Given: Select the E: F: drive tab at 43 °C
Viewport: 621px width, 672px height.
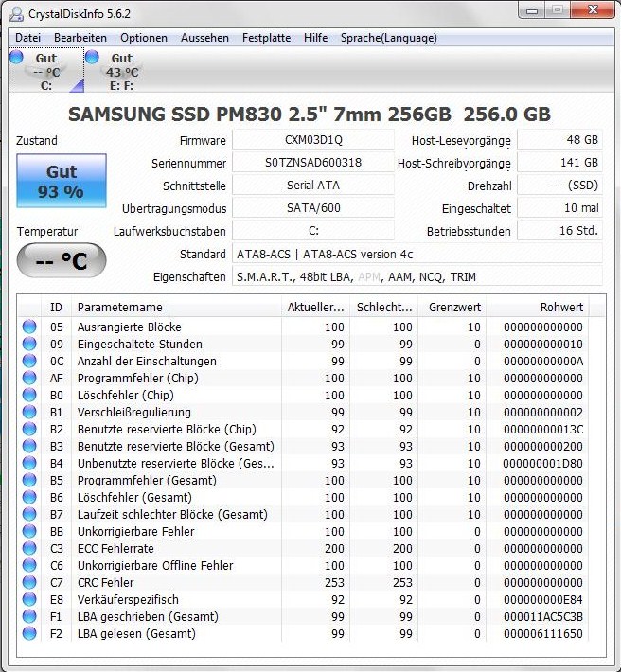Looking at the screenshot, I should pos(122,70).
